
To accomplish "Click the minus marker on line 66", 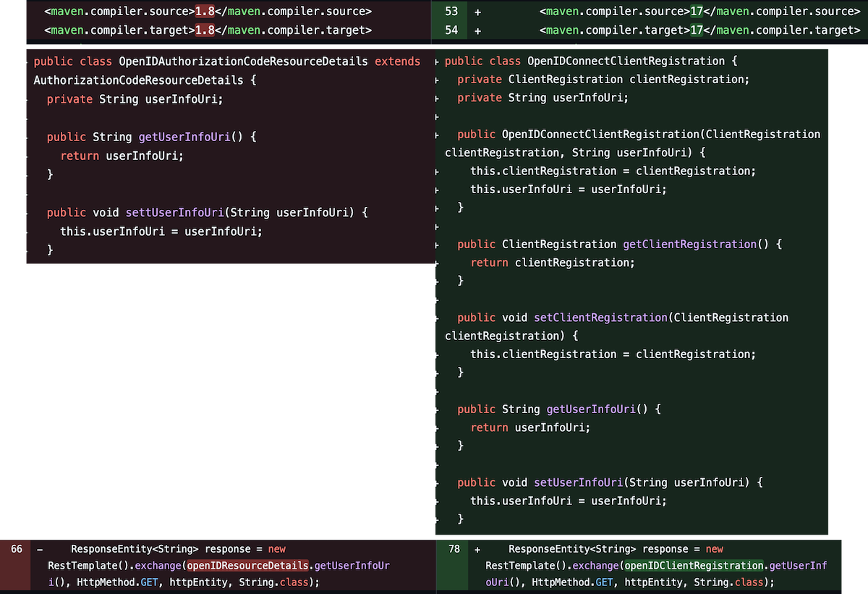I will click(x=40, y=549).
